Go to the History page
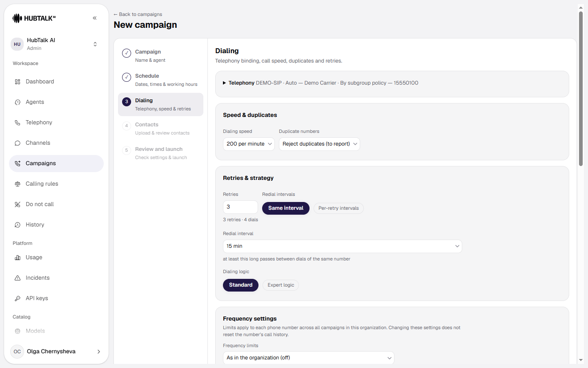The width and height of the screenshot is (588, 368). click(56, 225)
